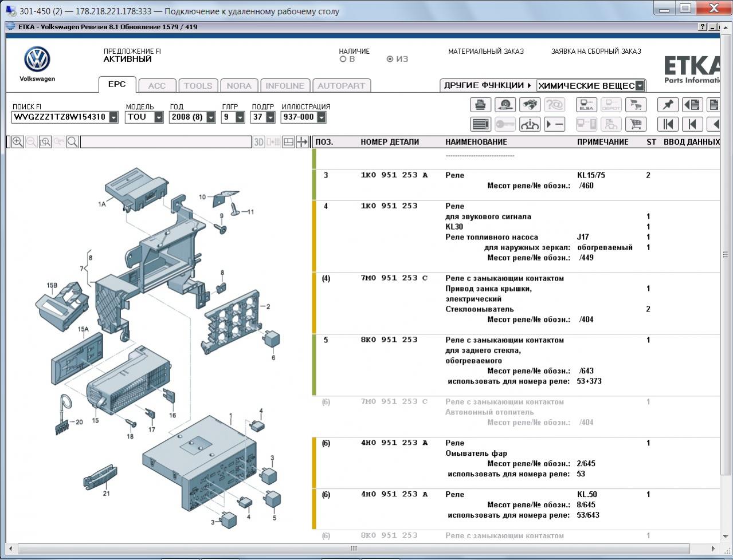Toggle the split layout icon above illustration
Image resolution: width=733 pixels, height=560 pixels.
289,142
